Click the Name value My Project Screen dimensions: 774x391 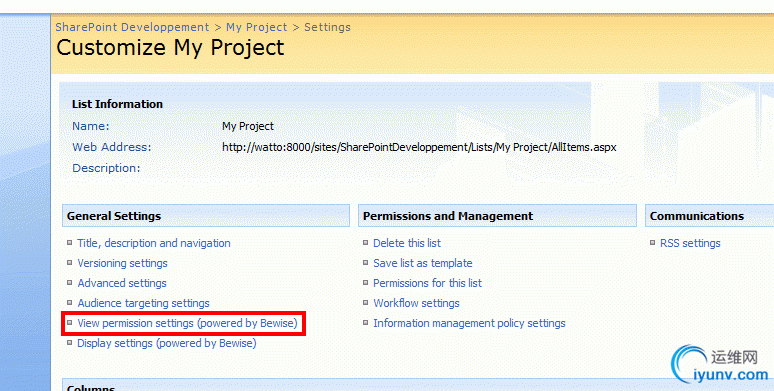pos(248,126)
